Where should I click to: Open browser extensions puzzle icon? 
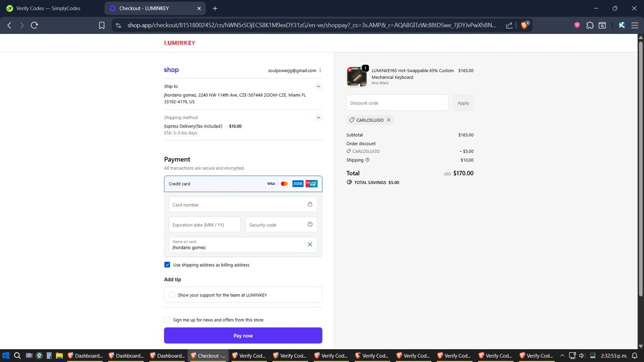pyautogui.click(x=590, y=25)
